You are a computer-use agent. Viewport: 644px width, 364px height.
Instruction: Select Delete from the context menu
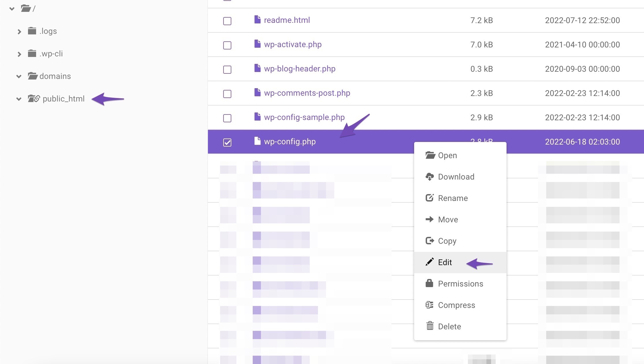449,326
